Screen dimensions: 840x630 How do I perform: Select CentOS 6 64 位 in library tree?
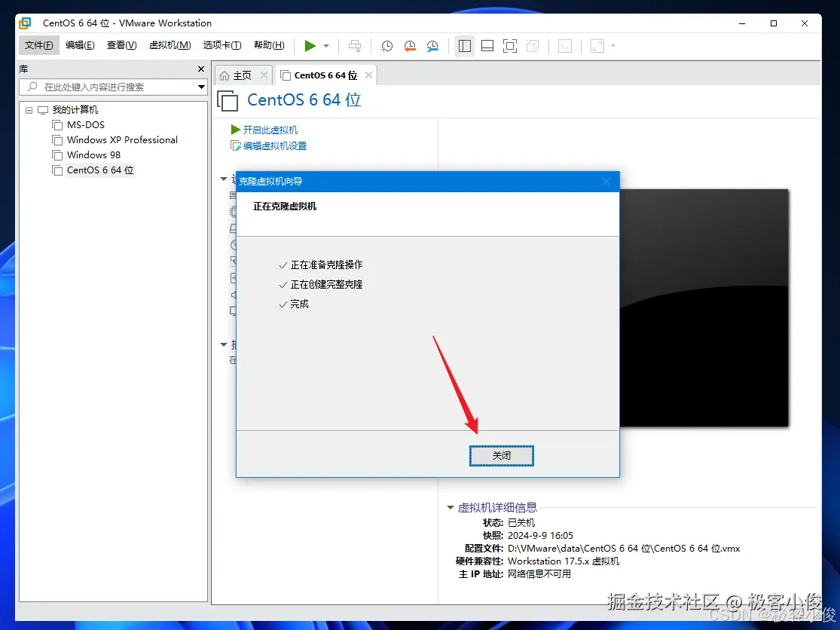point(100,170)
